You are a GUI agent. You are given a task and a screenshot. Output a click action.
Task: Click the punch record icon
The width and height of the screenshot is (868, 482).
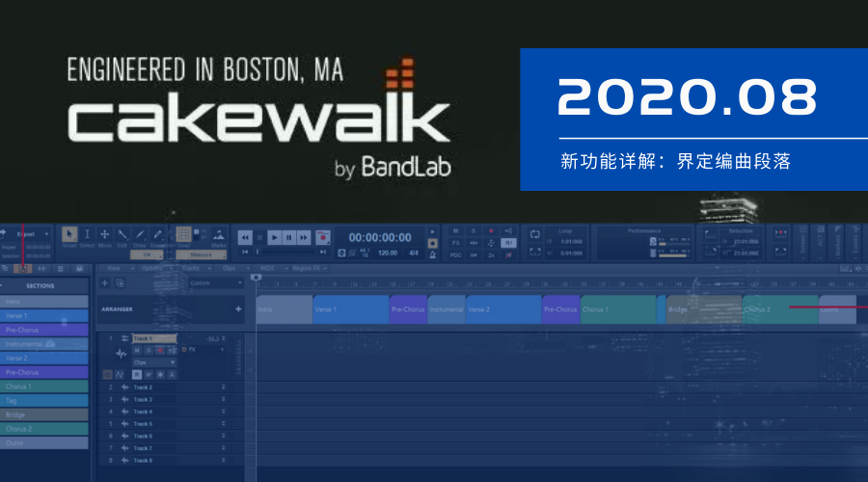click(780, 233)
